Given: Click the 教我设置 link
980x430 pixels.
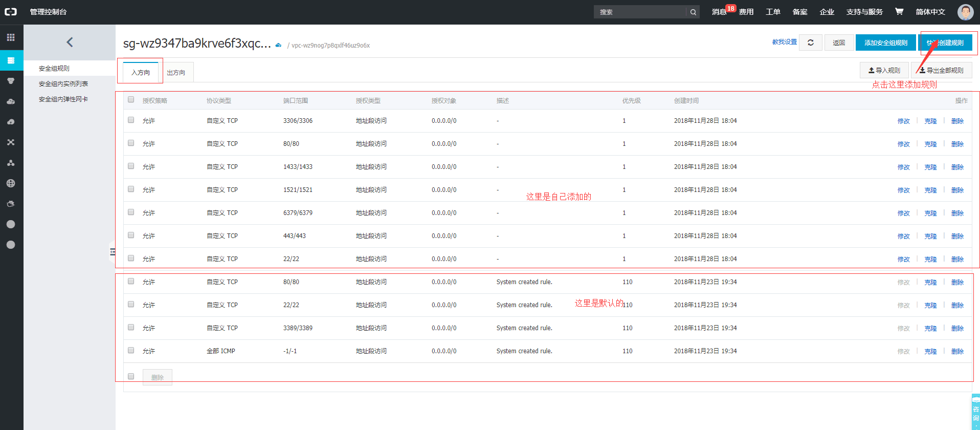Looking at the screenshot, I should click(785, 42).
